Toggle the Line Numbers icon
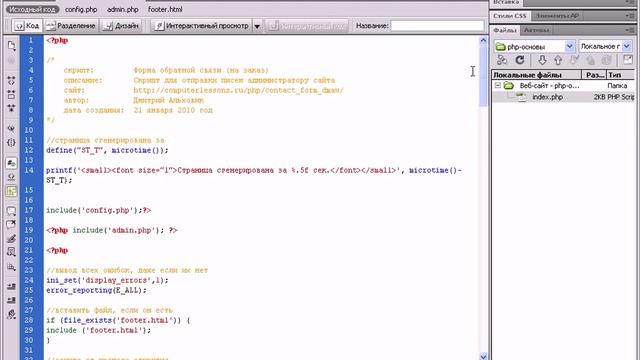The height and width of the screenshot is (360, 640). coord(11,163)
